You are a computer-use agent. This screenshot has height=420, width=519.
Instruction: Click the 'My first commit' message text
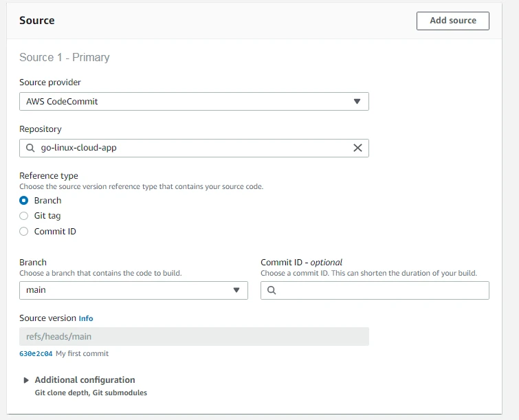(82, 354)
